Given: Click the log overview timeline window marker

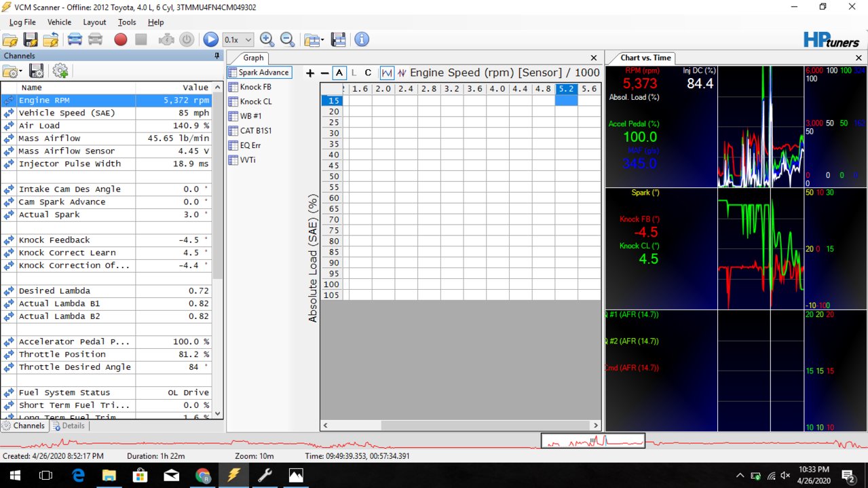Looking at the screenshot, I should tap(592, 441).
